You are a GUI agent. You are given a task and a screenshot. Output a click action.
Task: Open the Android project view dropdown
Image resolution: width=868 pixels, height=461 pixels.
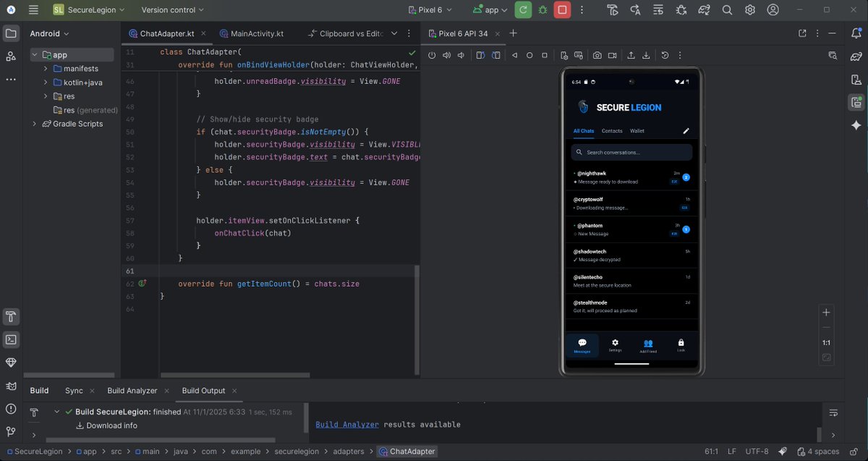[x=49, y=33]
